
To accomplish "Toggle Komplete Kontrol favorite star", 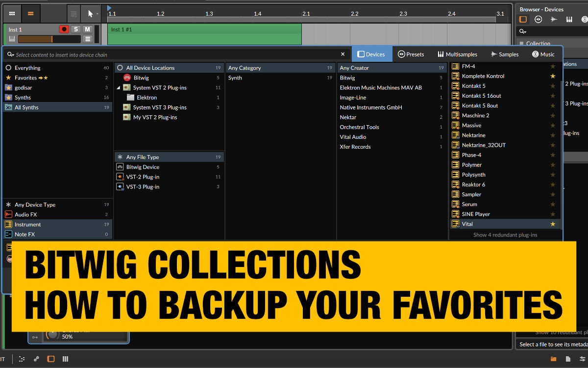I will (553, 76).
